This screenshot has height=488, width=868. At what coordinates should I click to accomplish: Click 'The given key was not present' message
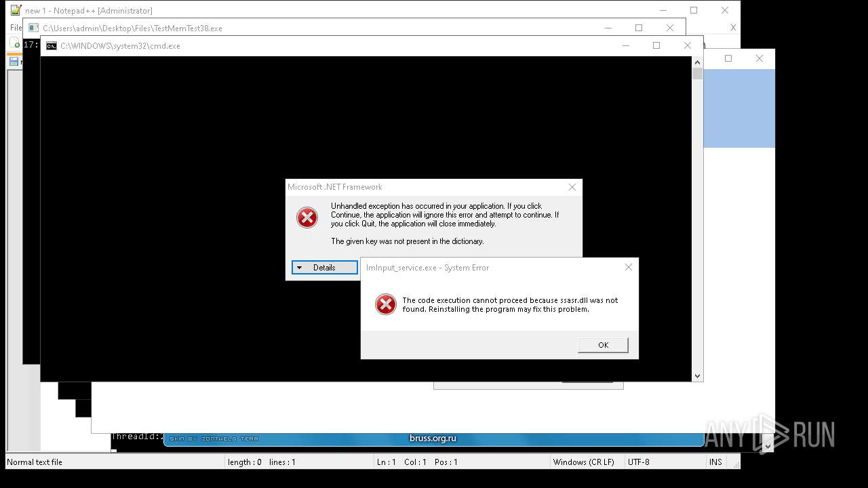coord(408,241)
